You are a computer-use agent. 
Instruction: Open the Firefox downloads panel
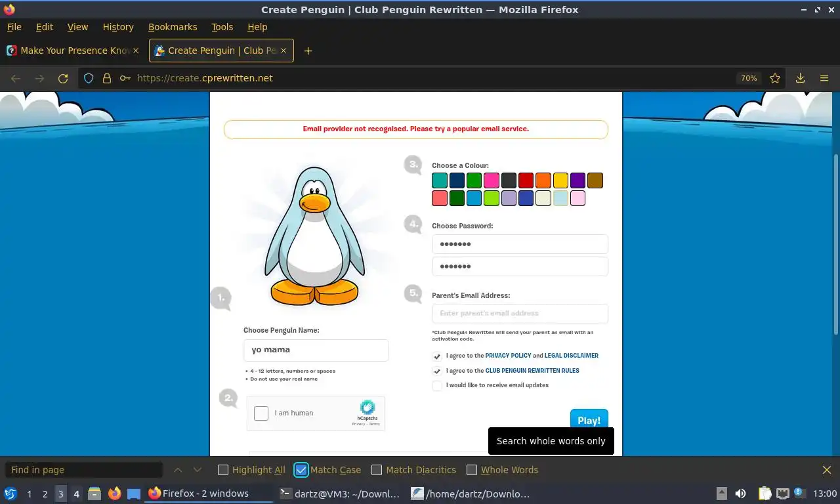pos(800,78)
